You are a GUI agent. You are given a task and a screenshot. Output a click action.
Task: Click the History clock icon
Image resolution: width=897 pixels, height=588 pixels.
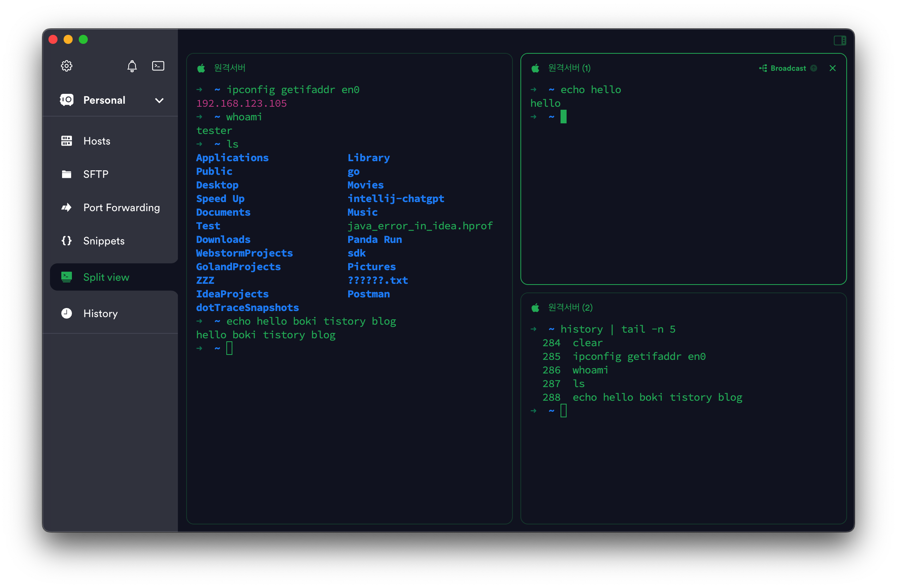coord(67,313)
